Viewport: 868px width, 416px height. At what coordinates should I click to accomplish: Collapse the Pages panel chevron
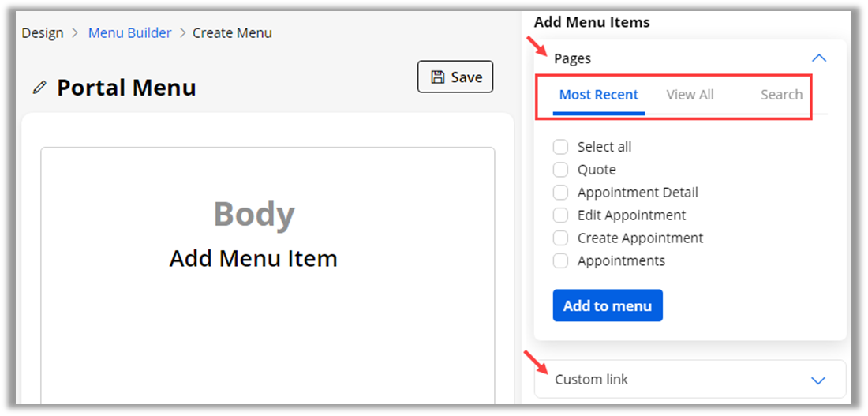pos(818,58)
